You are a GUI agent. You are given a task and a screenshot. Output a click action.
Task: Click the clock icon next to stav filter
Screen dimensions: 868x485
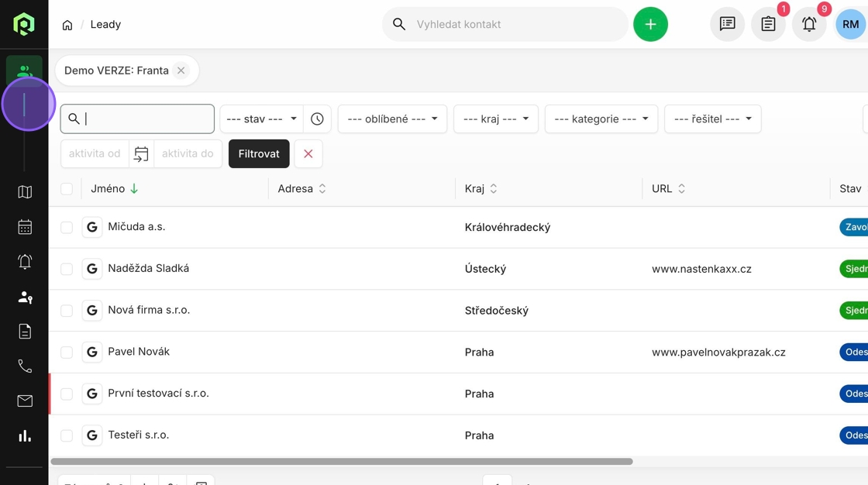pyautogui.click(x=317, y=119)
